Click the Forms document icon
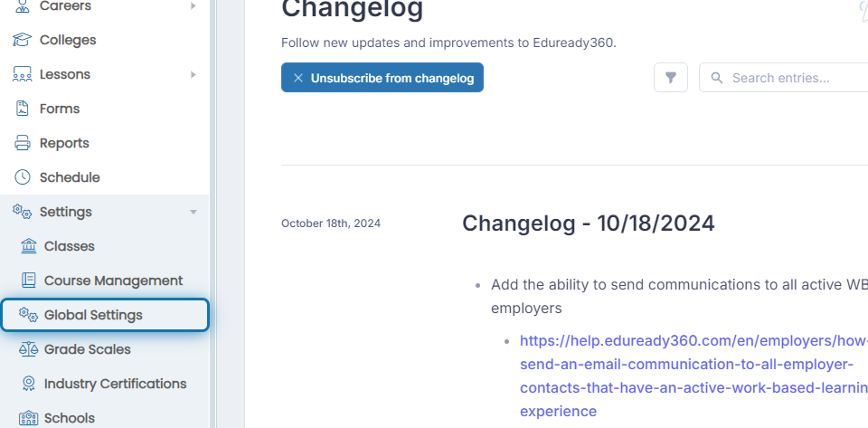The width and height of the screenshot is (868, 428). tap(22, 109)
